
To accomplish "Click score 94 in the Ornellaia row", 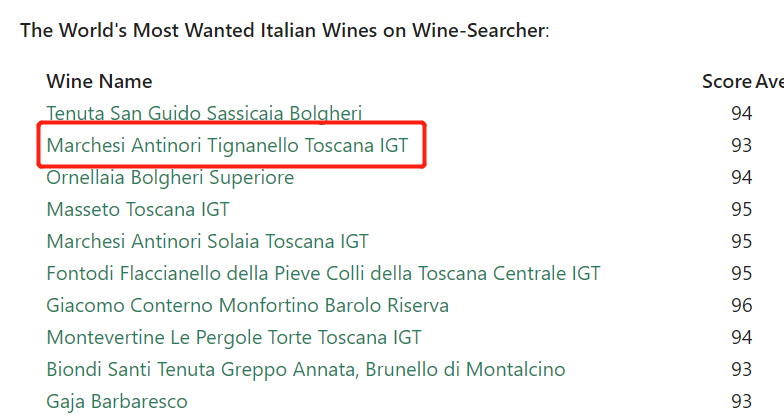I will (742, 178).
